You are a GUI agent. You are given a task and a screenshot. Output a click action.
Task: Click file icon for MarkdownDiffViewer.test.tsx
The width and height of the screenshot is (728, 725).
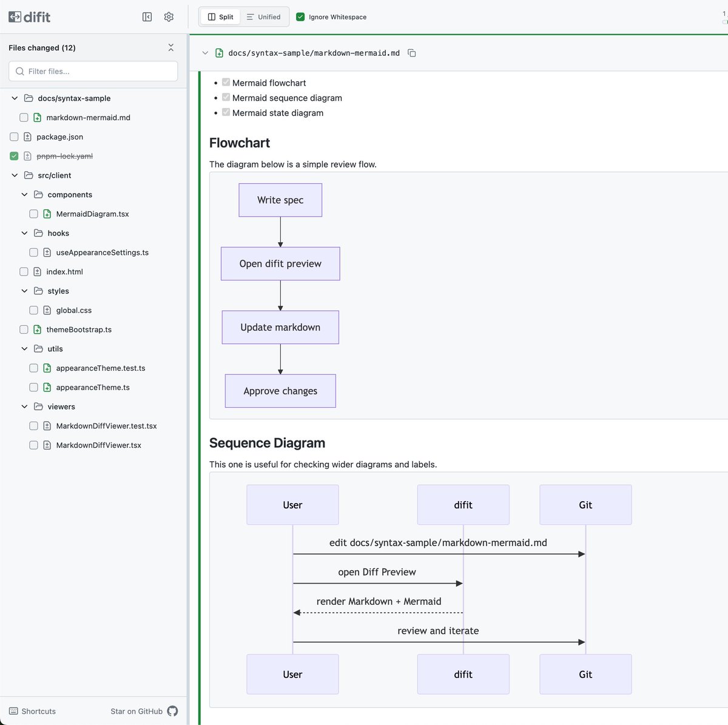(x=47, y=426)
